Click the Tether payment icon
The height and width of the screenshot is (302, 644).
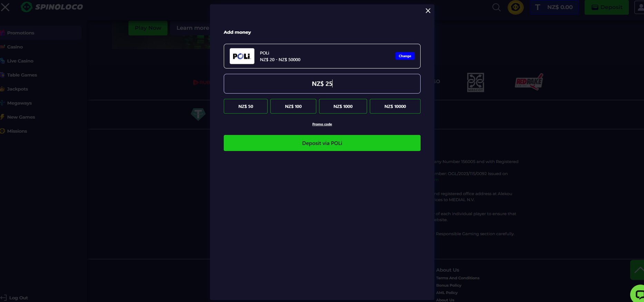(198, 114)
